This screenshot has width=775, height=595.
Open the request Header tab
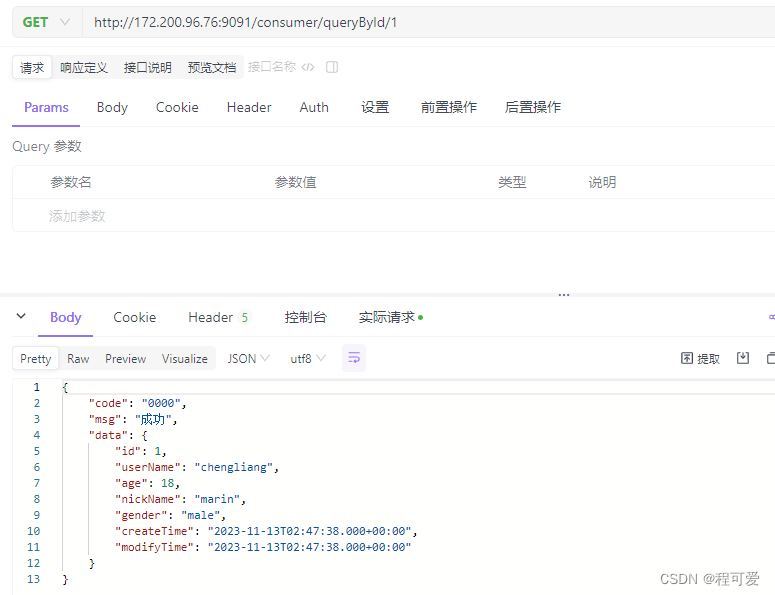point(249,107)
